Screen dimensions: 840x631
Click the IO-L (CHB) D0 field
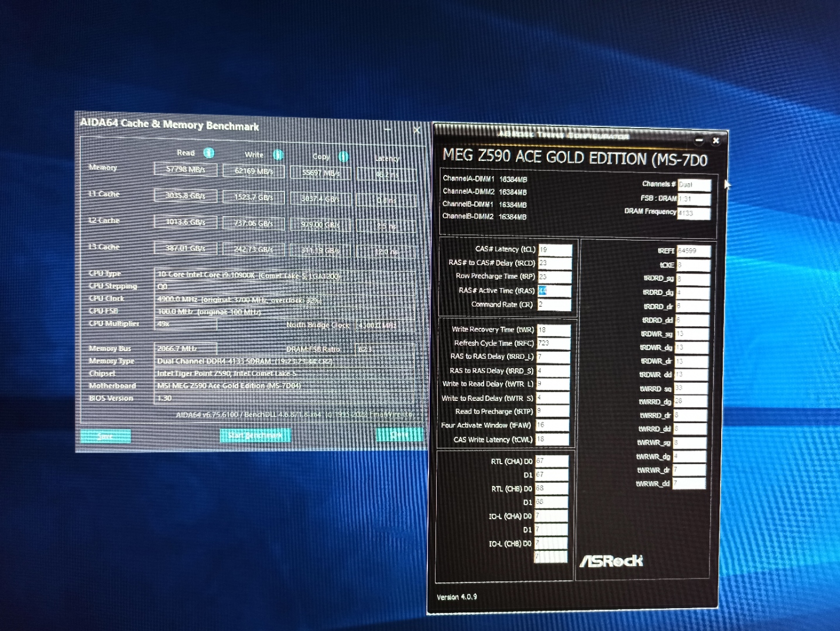[x=551, y=544]
